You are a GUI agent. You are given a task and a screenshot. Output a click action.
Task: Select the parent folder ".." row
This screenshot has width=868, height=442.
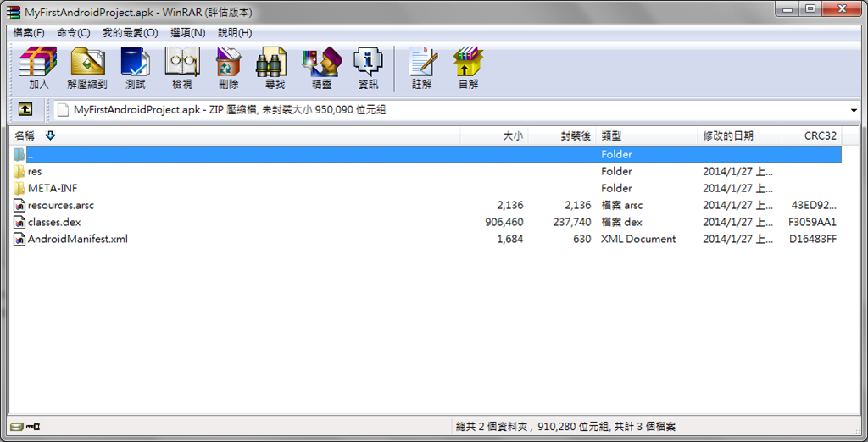[426, 154]
